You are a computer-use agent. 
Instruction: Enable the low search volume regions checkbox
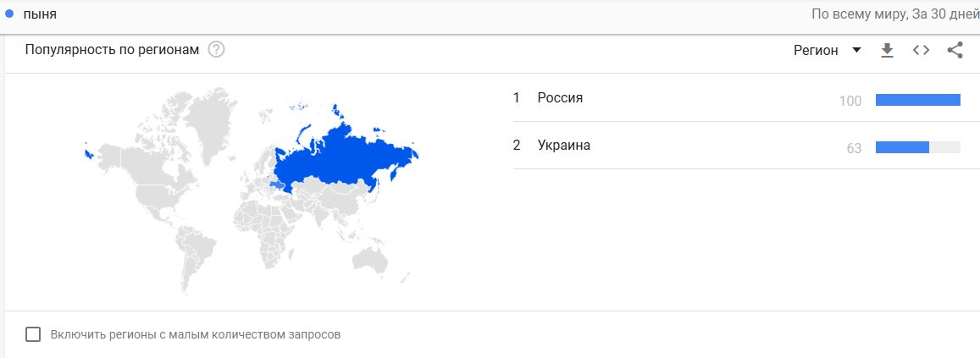coord(33,334)
